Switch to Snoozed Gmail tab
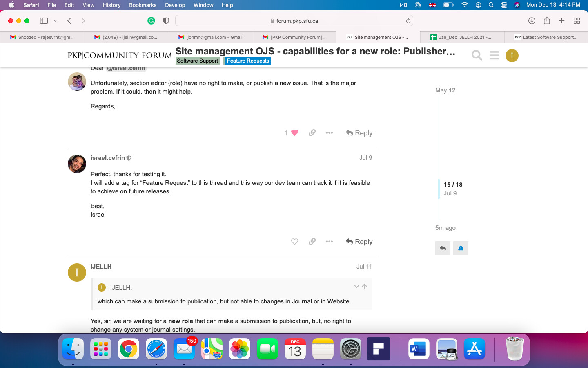Viewport: 588px width, 368px height. (x=42, y=37)
